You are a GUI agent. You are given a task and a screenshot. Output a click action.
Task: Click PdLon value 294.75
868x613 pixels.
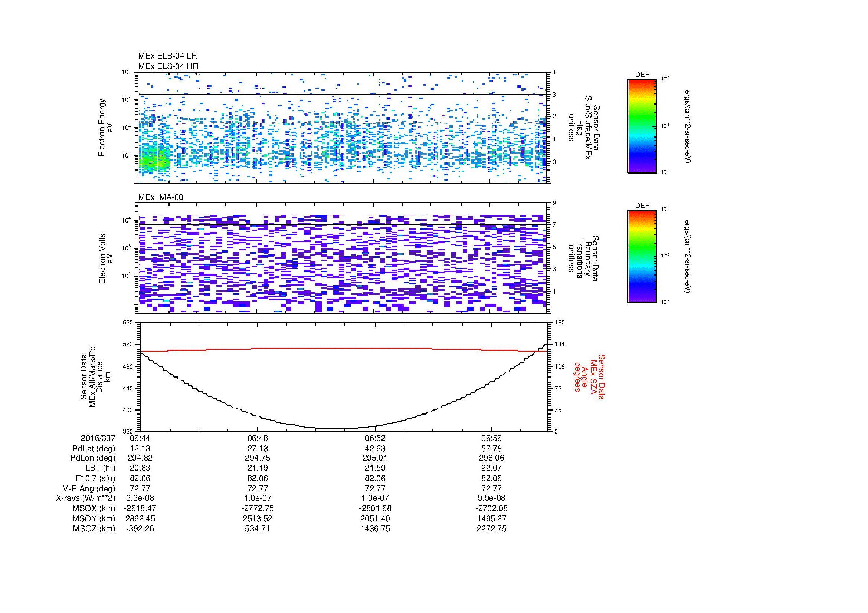point(258,458)
